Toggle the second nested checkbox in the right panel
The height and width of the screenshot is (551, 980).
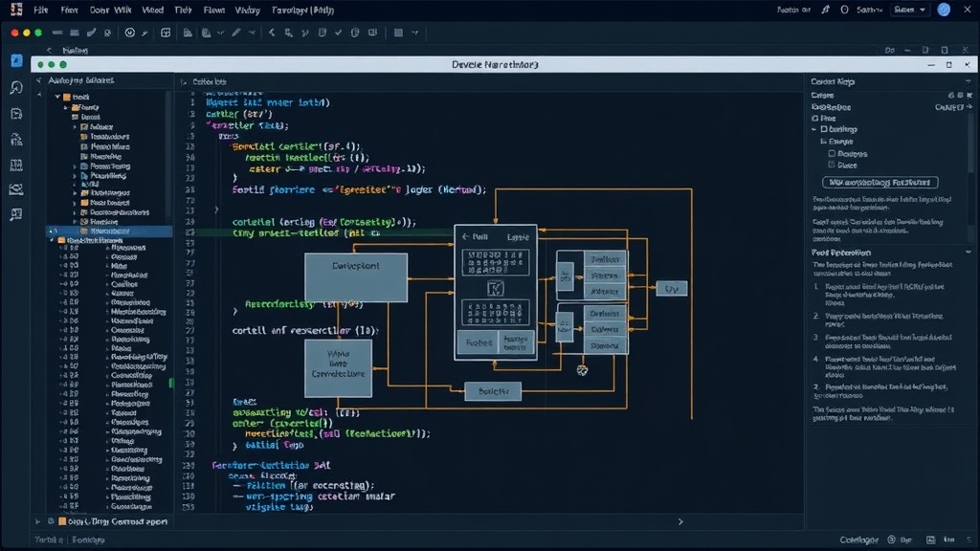coord(832,165)
